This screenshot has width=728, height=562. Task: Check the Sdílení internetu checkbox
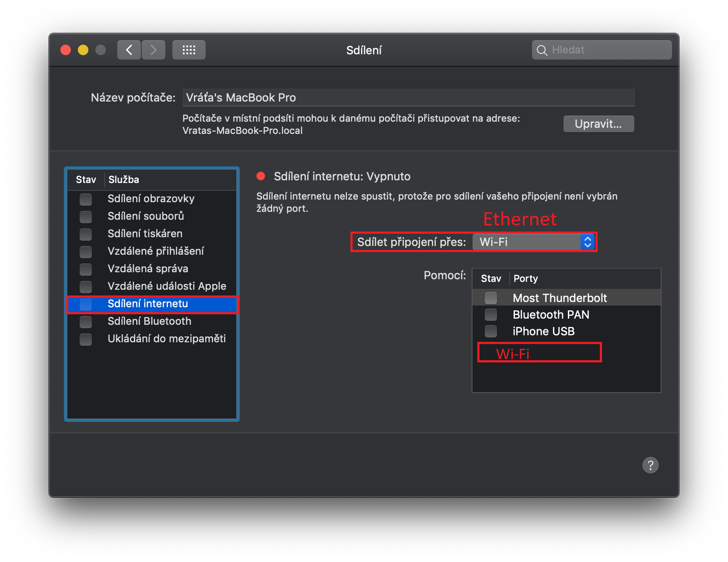click(x=86, y=304)
